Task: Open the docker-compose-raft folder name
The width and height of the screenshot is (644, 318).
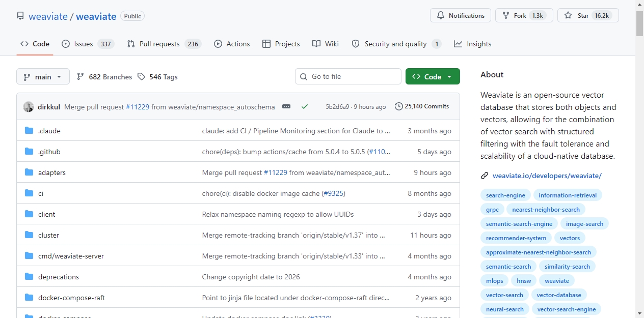Action: 71,298
